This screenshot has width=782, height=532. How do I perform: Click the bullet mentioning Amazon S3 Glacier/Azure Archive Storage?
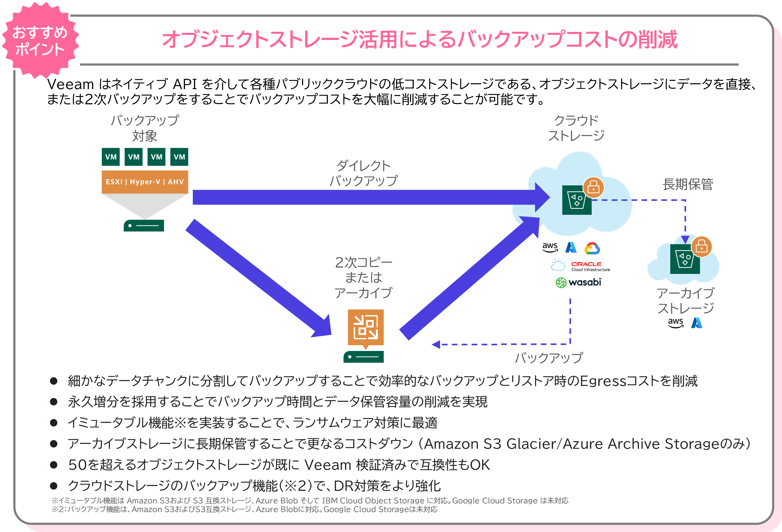(x=409, y=444)
